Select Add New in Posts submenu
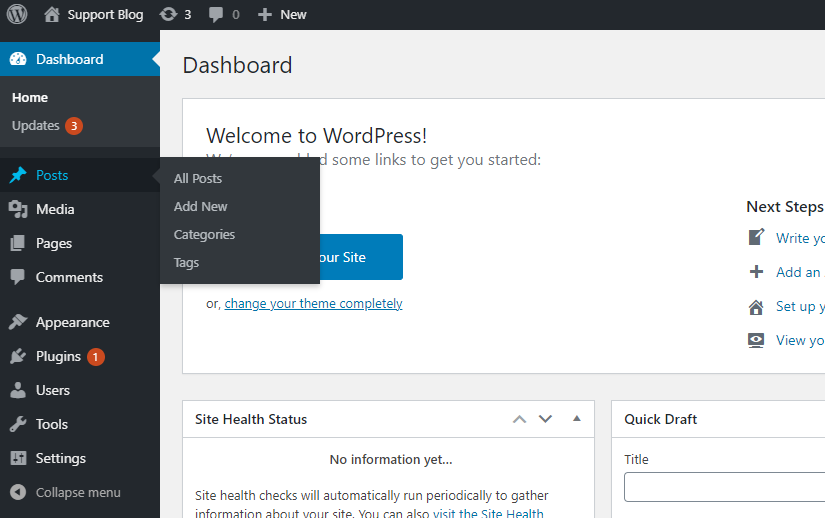The image size is (825, 518). [201, 206]
